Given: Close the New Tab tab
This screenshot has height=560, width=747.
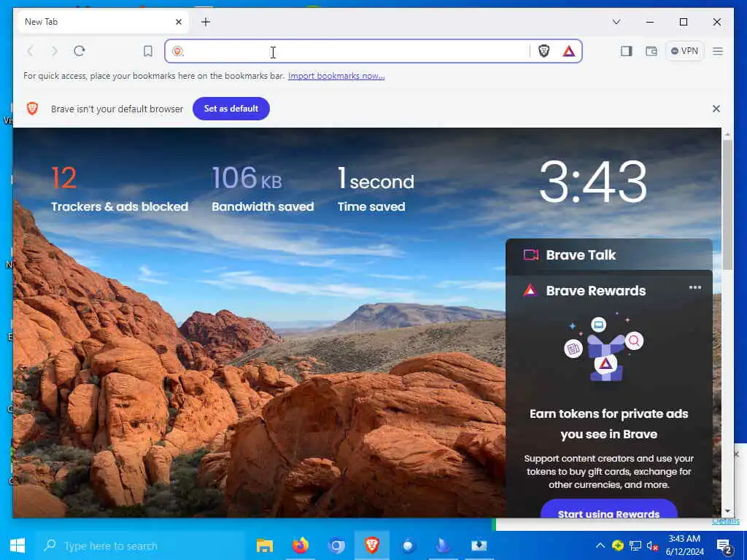Looking at the screenshot, I should [x=179, y=22].
